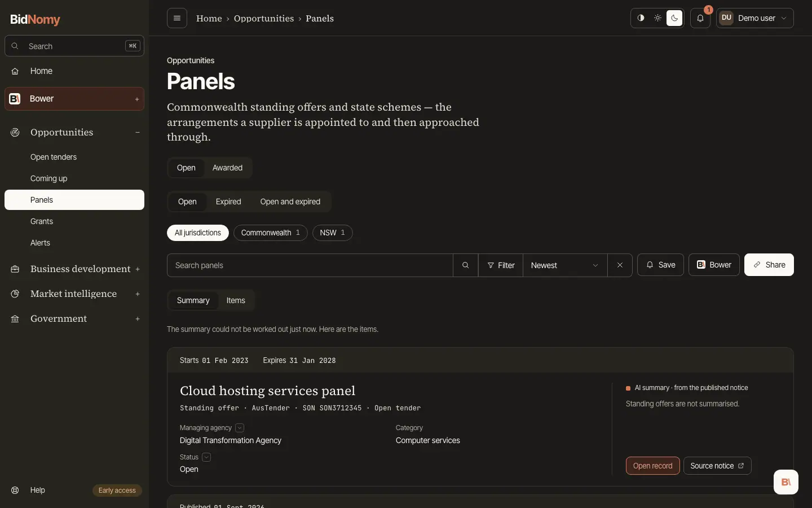Image resolution: width=812 pixels, height=508 pixels.
Task: Go to Opportunities breadcrumb
Action: (264, 18)
